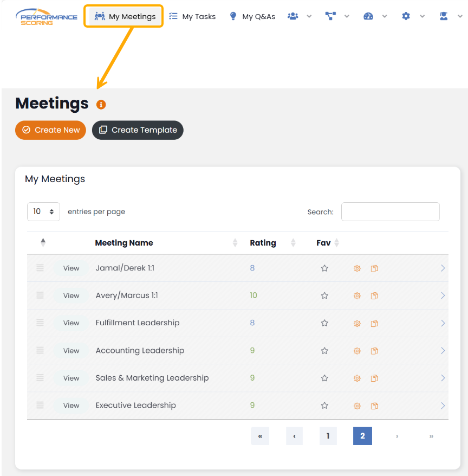Go to page 1 in pagination

click(328, 436)
